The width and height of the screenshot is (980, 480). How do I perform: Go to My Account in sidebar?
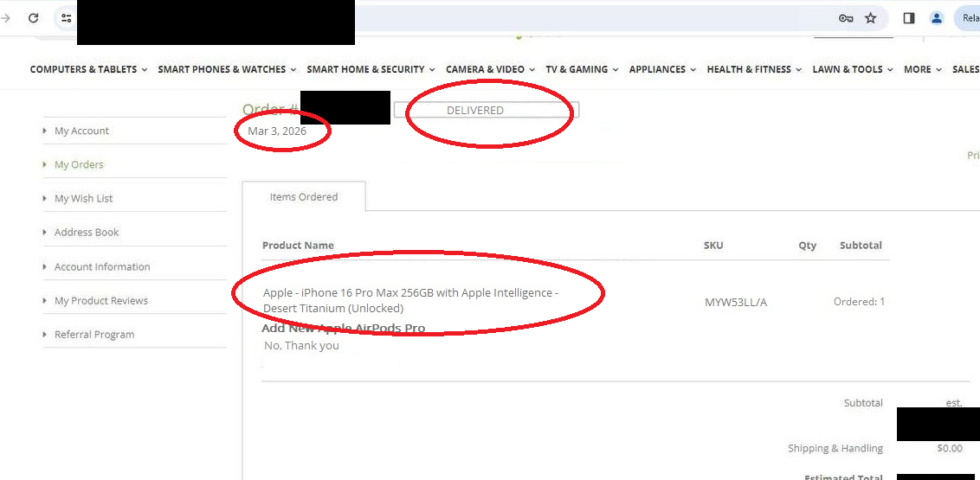pos(81,131)
